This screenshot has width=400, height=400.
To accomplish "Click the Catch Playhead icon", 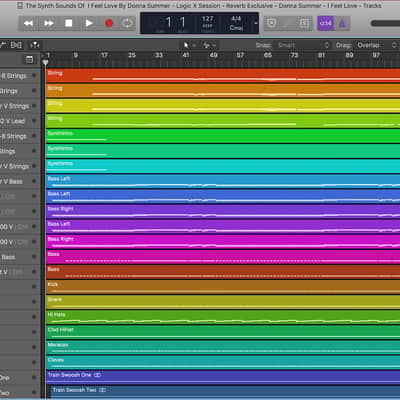I will point(35,45).
